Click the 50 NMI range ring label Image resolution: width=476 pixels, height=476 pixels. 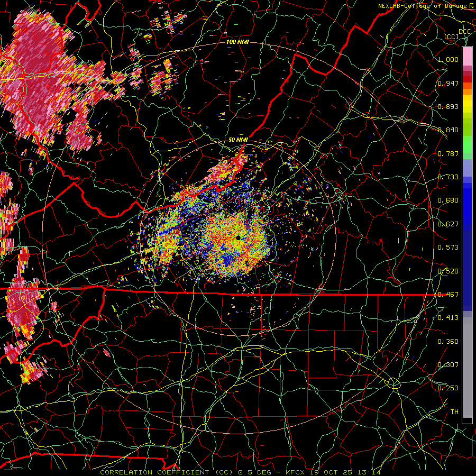tap(238, 140)
